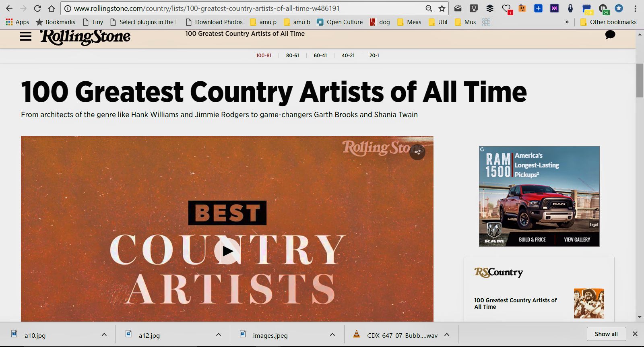Open the extension with the green 29 badge
Image resolution: width=644 pixels, height=347 pixels.
603,9
